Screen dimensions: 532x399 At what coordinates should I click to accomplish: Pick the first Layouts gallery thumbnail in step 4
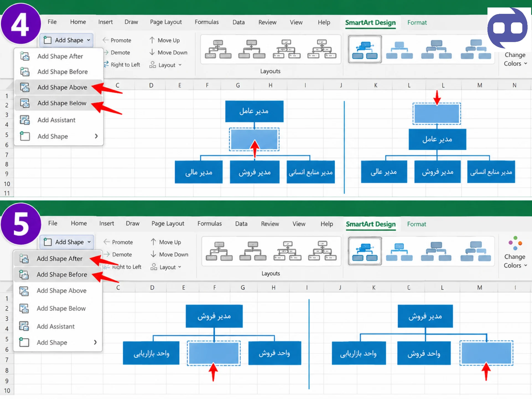click(x=218, y=49)
